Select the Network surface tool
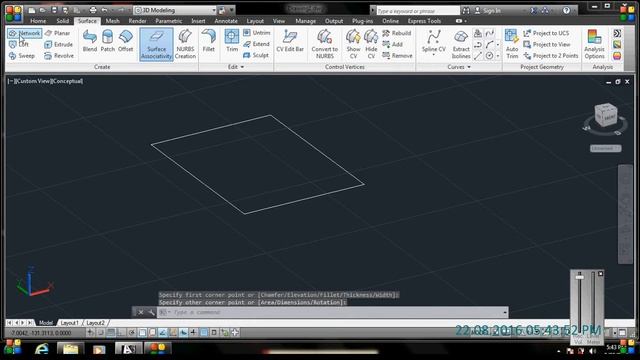Screen dimensions: 640x360 24,33
